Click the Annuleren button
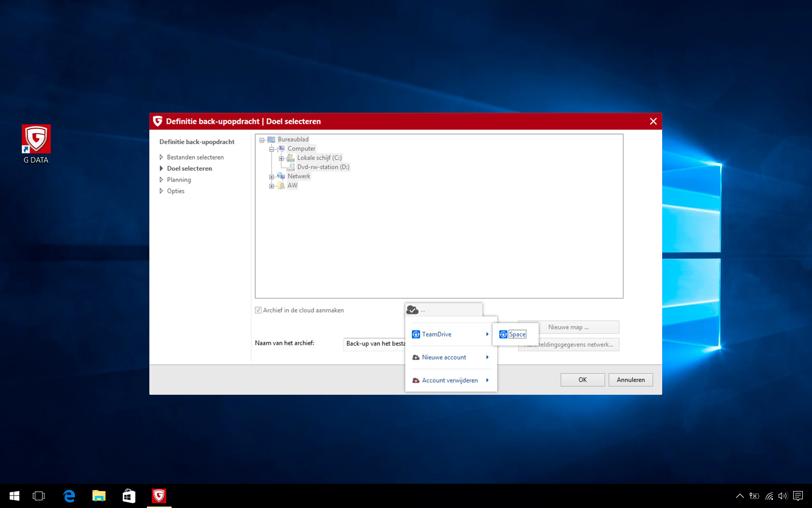 click(631, 380)
